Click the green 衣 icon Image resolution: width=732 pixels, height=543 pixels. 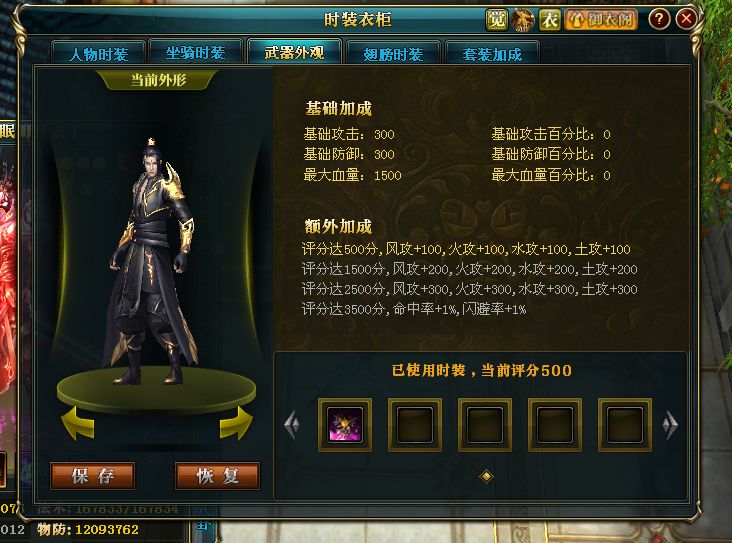tap(549, 20)
